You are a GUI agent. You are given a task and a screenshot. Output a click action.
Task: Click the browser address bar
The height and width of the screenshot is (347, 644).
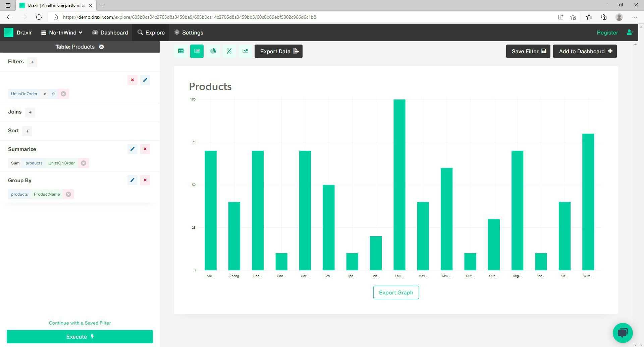pyautogui.click(x=302, y=17)
